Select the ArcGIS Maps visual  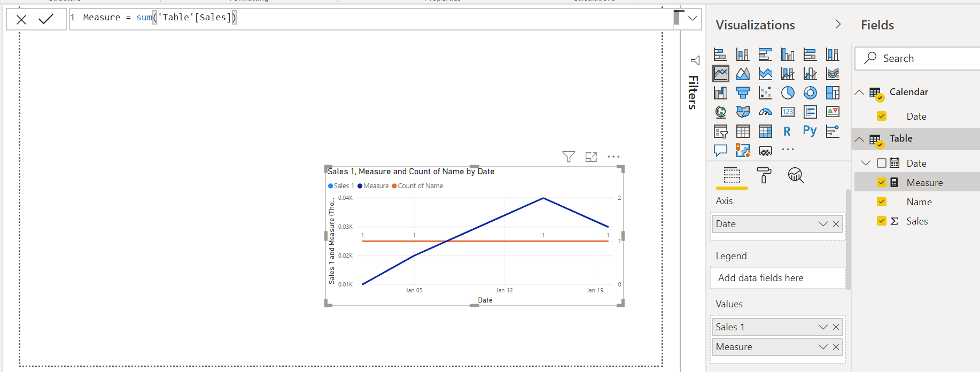(743, 150)
